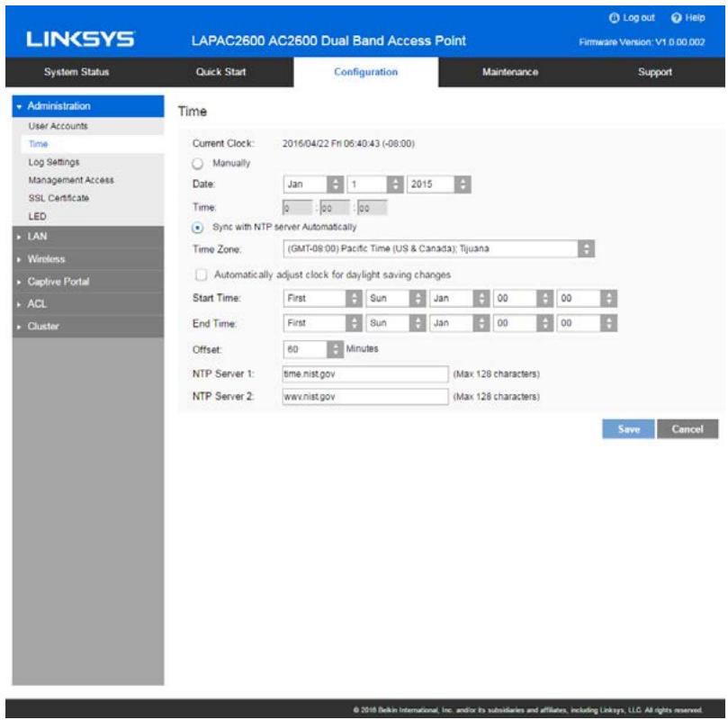
Task: Expand the Wireless sidebar section
Action: click(x=88, y=259)
